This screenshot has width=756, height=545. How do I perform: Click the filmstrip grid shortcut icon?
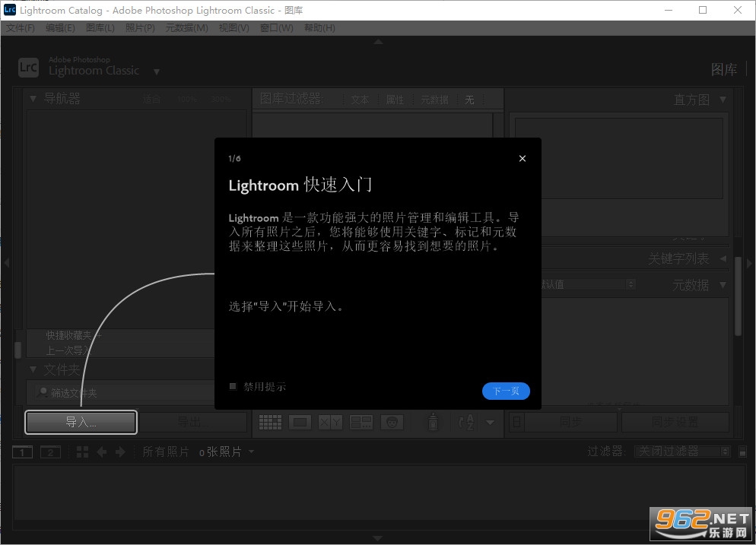(82, 452)
